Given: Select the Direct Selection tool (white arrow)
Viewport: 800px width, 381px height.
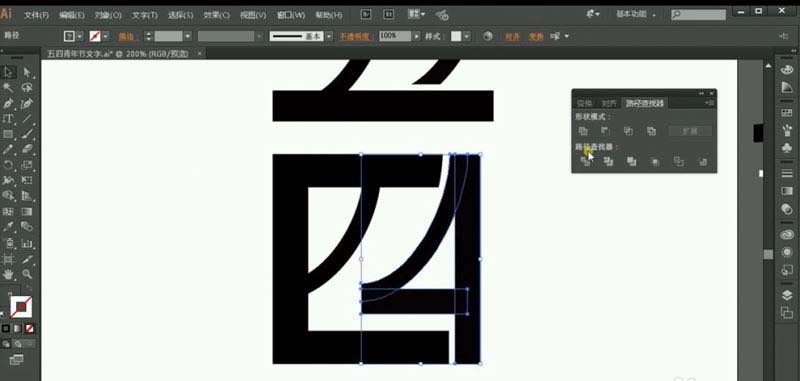Looking at the screenshot, I should point(27,72).
